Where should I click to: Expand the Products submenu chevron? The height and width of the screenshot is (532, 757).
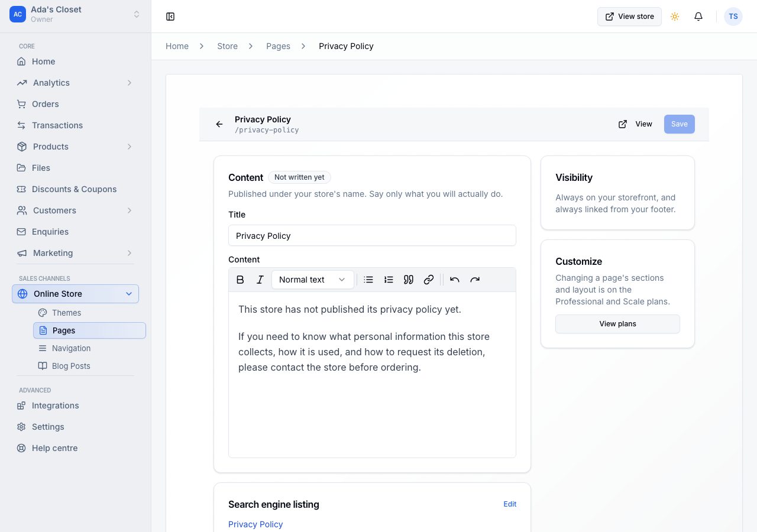130,147
